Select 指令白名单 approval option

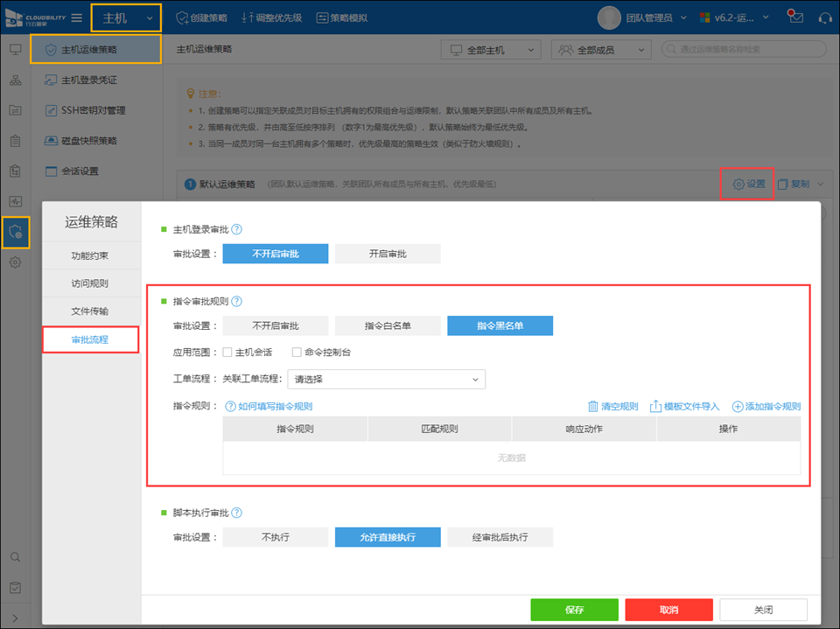388,325
